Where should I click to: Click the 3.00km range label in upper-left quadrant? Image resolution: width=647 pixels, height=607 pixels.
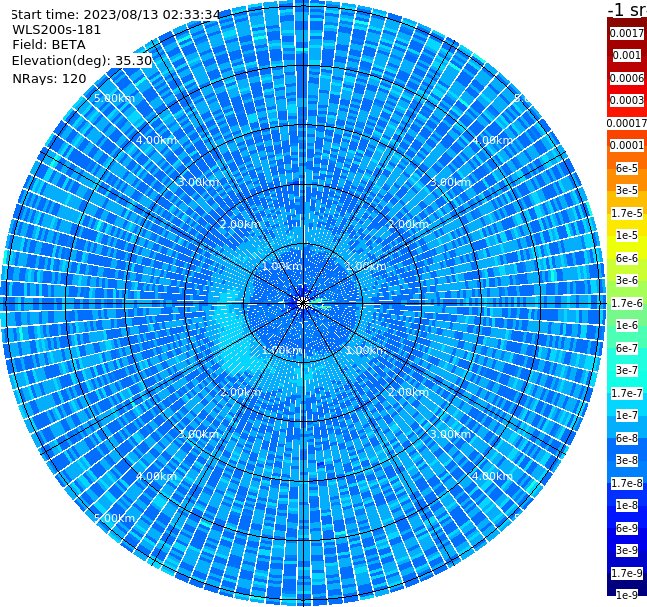(x=198, y=182)
